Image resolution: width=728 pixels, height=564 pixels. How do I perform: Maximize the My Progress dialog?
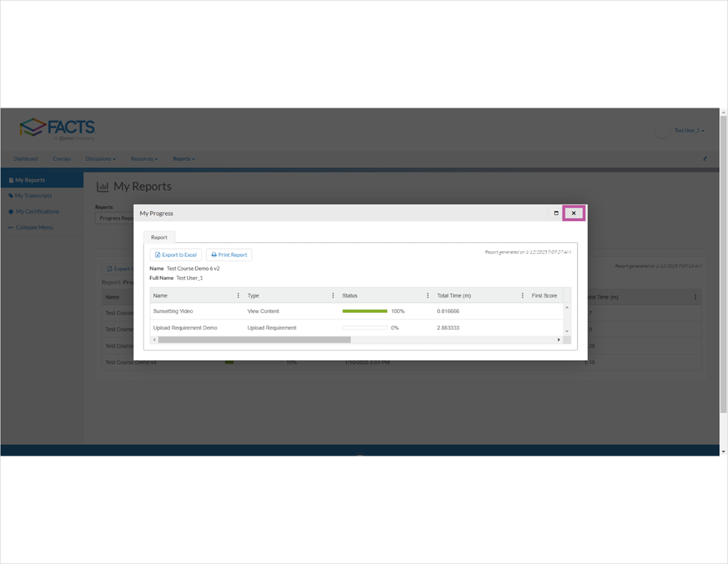pos(556,212)
